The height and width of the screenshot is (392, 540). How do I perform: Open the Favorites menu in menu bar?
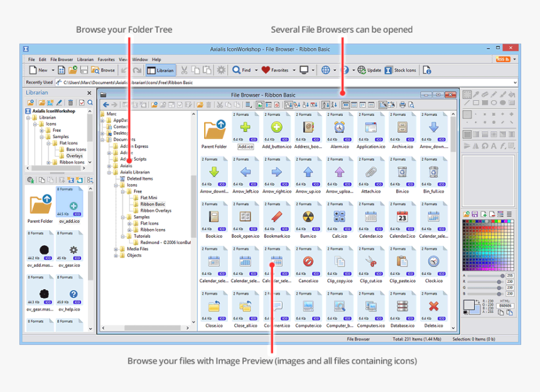tap(106, 60)
